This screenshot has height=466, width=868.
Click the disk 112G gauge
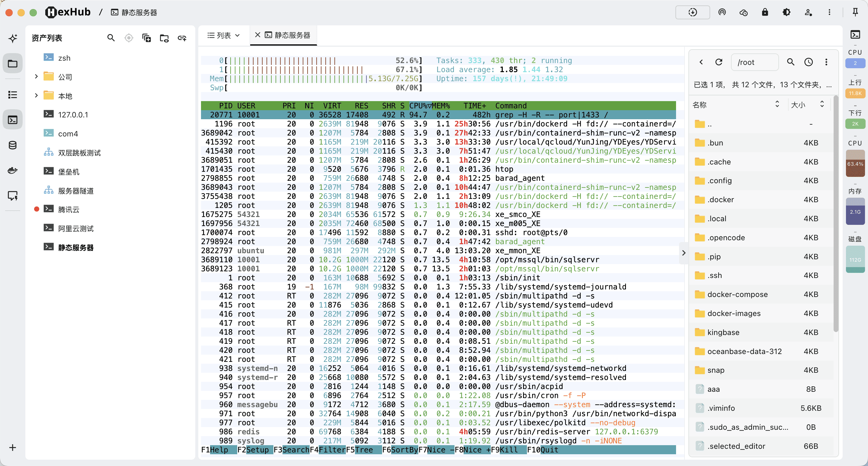click(x=855, y=259)
